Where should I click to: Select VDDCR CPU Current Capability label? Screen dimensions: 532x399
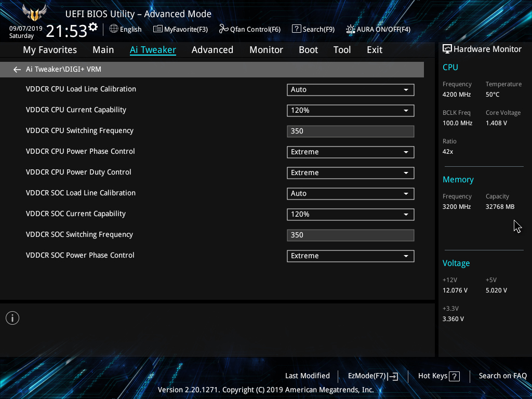[76, 110]
